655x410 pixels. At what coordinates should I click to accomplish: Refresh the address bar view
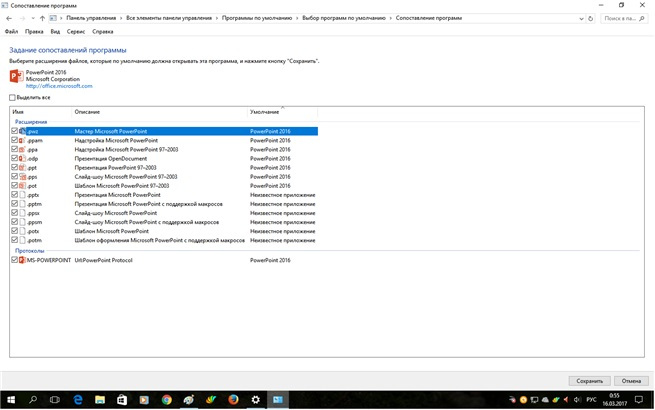pyautogui.click(x=590, y=18)
